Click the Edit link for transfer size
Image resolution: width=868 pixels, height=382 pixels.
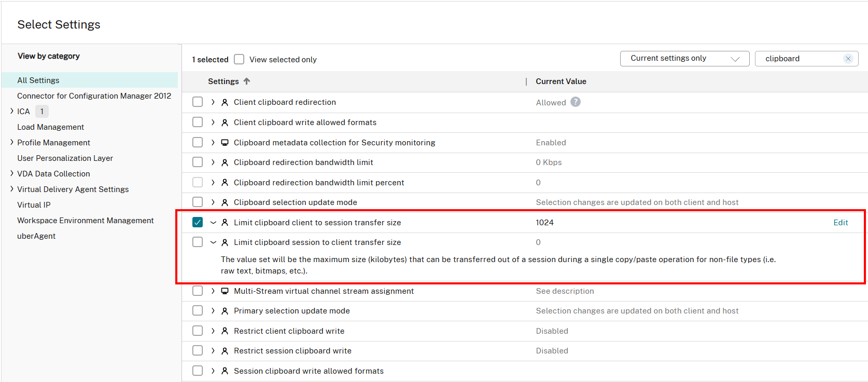(841, 223)
